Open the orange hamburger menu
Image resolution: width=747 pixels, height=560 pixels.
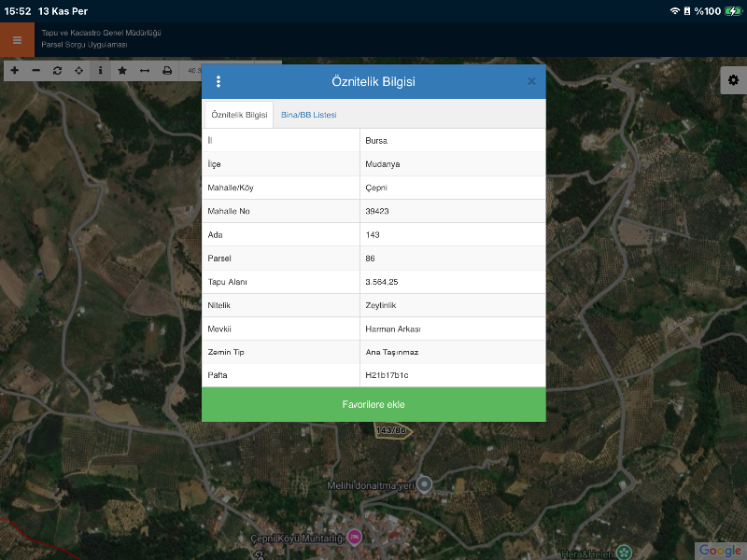pos(17,40)
